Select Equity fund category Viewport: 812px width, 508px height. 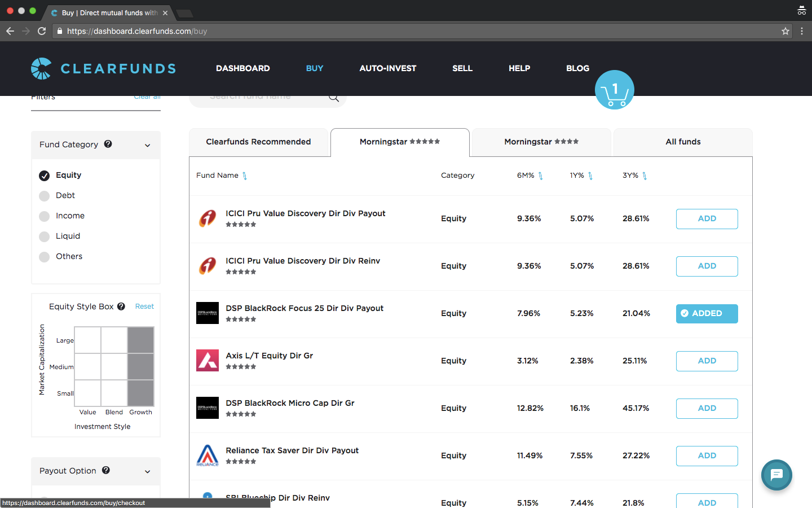point(44,176)
